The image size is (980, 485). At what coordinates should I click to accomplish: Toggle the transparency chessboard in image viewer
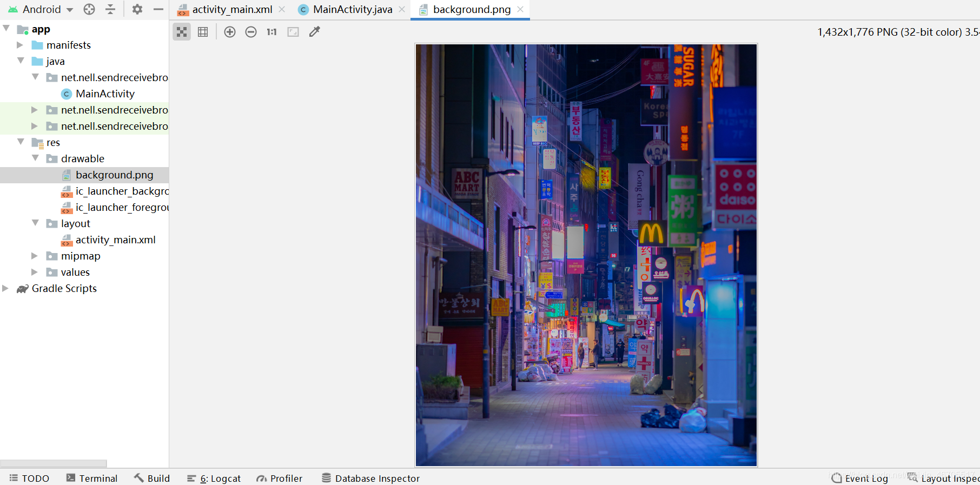(x=182, y=32)
